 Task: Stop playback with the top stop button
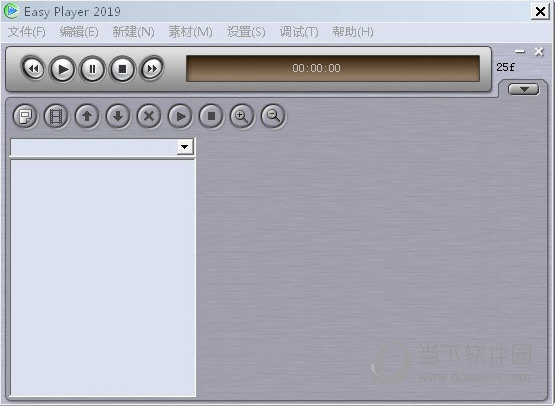point(122,69)
